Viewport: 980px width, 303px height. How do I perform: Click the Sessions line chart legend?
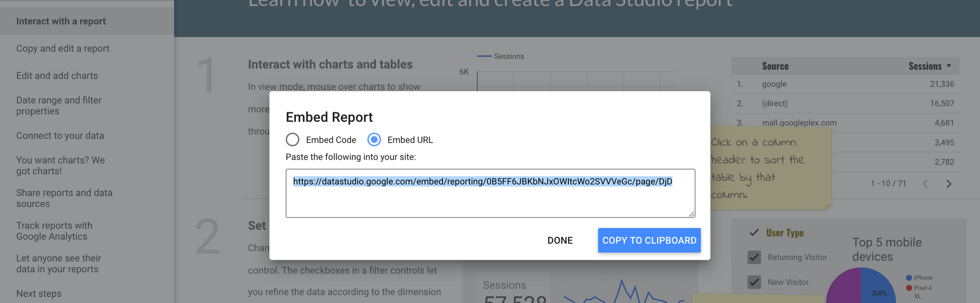[500, 56]
